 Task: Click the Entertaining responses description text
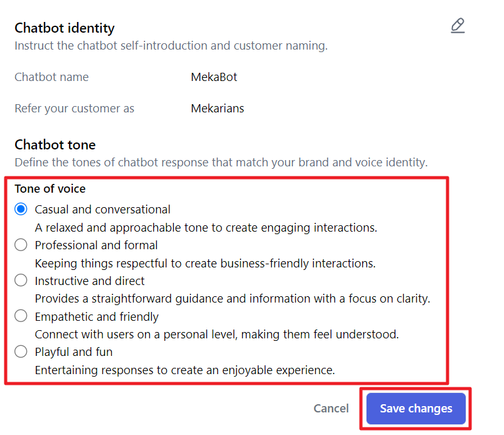pyautogui.click(x=185, y=370)
